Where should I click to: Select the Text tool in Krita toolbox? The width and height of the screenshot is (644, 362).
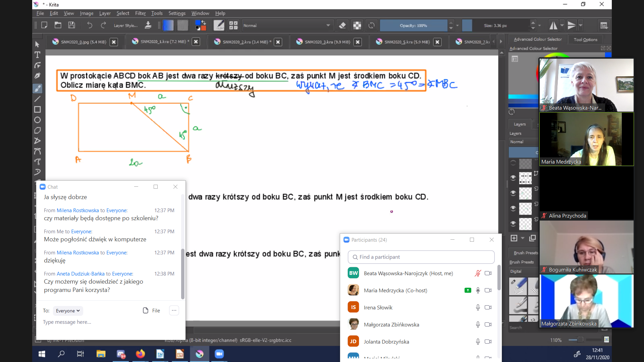38,55
